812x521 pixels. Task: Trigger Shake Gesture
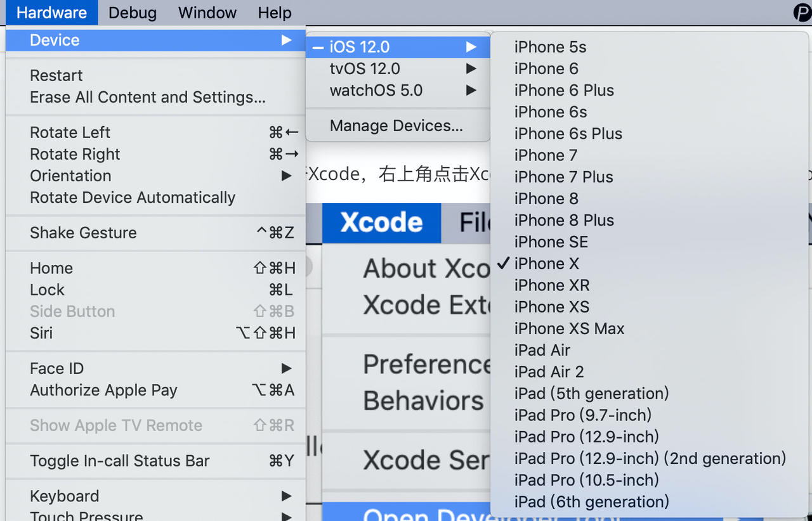point(155,233)
